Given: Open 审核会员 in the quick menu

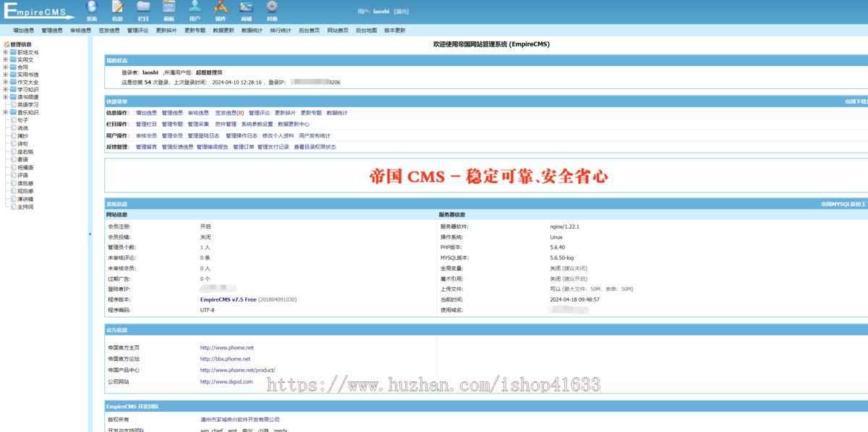Looking at the screenshot, I should 146,135.
